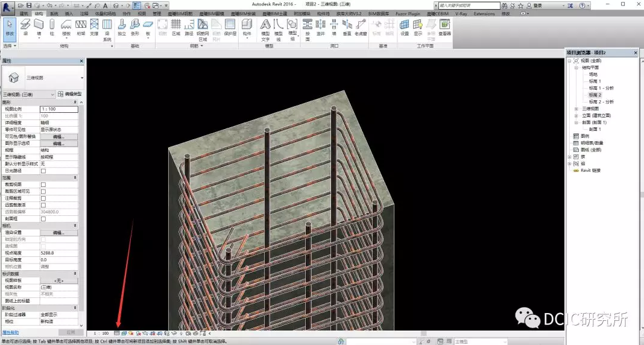Select the 梁 beam tool
Viewport: 644px width, 345px height.
click(x=25, y=28)
